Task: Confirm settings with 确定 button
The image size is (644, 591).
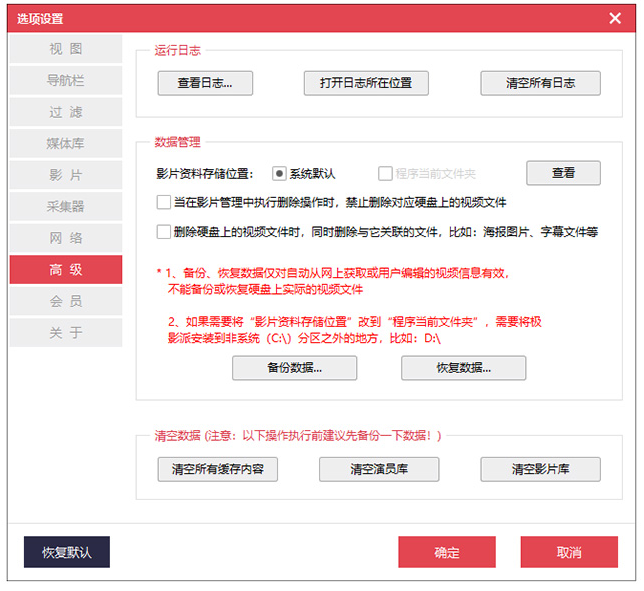Action: click(447, 552)
